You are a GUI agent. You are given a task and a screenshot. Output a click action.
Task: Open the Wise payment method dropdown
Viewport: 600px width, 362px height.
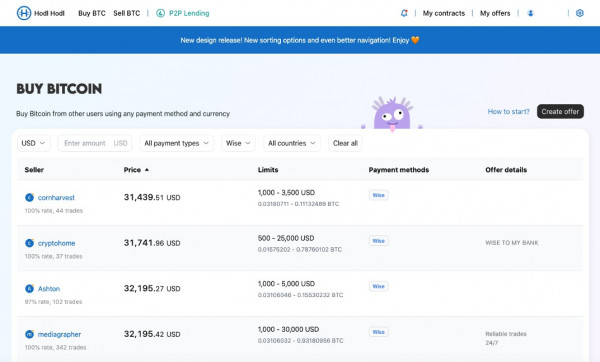click(238, 143)
